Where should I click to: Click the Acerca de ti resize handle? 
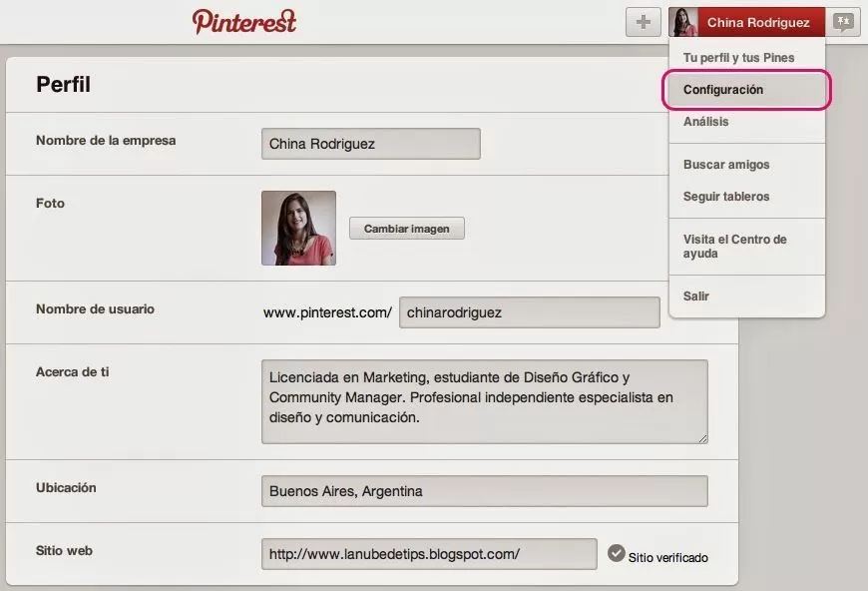(702, 438)
